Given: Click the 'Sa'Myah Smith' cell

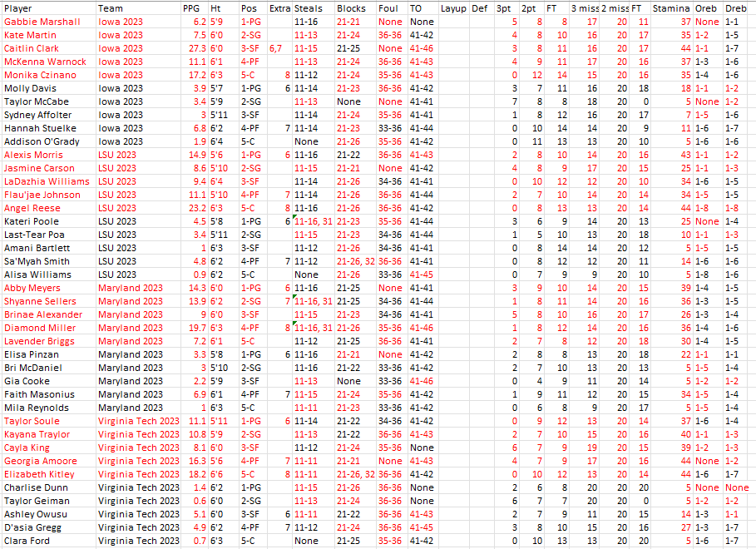Looking at the screenshot, I should tap(48, 261).
